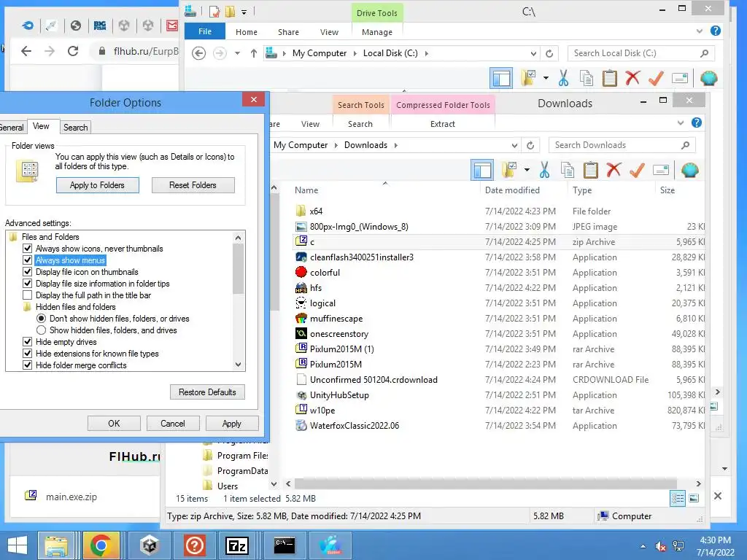Click Cut scissors icon in Downloads toolbar

point(544,170)
